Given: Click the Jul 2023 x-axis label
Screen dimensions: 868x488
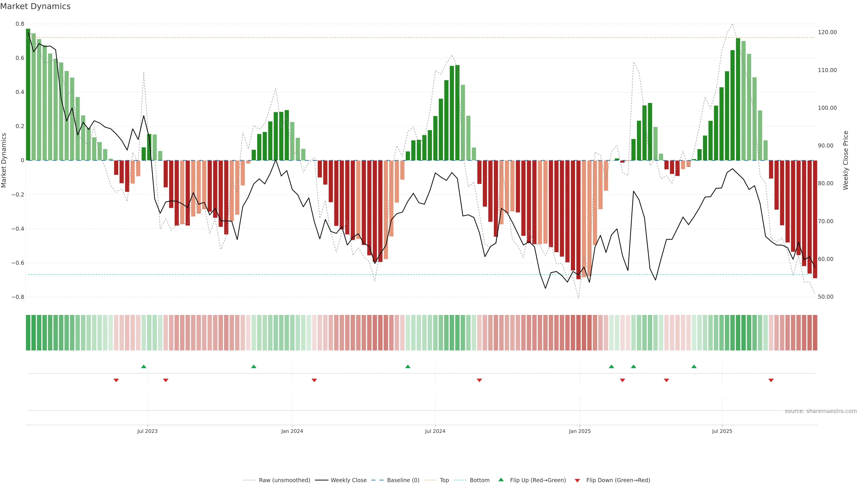Looking at the screenshot, I should [x=147, y=431].
